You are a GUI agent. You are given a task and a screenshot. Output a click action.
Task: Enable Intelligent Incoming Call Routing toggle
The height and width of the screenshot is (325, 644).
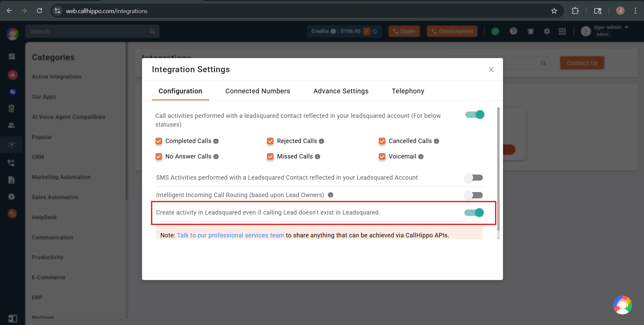pyautogui.click(x=473, y=195)
